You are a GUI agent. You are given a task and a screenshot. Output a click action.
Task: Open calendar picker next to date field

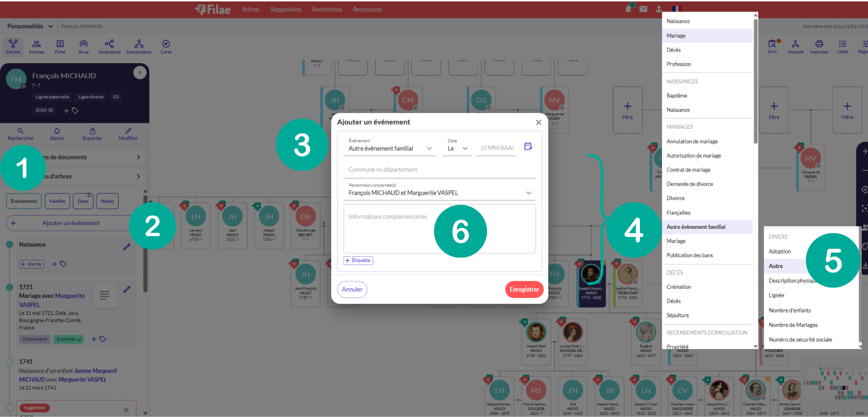click(528, 147)
